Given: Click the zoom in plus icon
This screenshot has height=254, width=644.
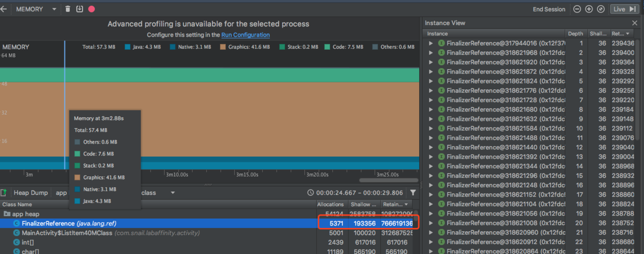Looking at the screenshot, I should point(589,9).
